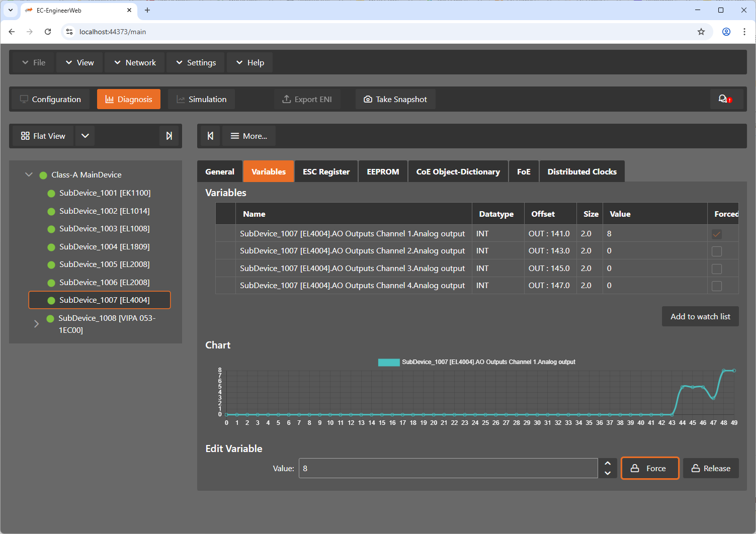Open the Network menu dropdown
The image size is (756, 534).
135,62
